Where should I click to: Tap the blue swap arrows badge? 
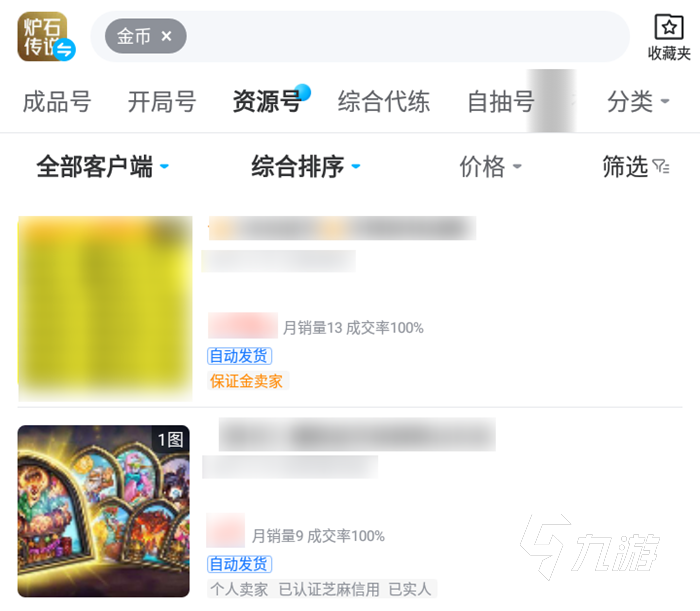pos(65,49)
